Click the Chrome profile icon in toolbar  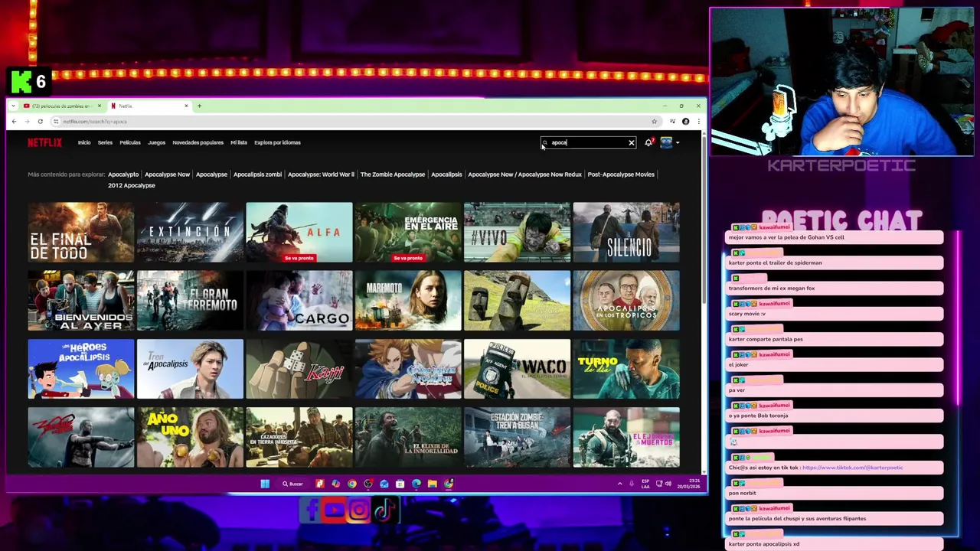(x=685, y=121)
